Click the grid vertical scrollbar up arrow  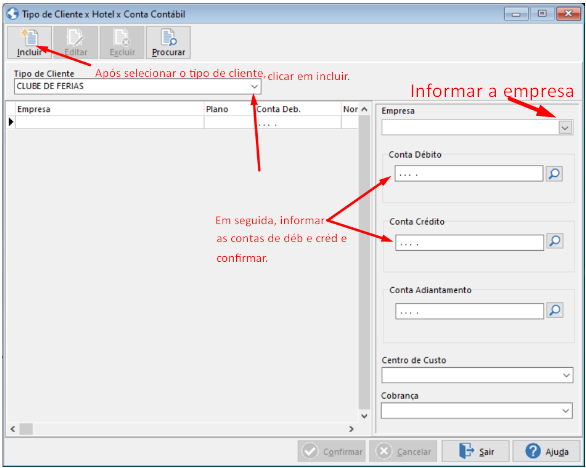tap(364, 109)
